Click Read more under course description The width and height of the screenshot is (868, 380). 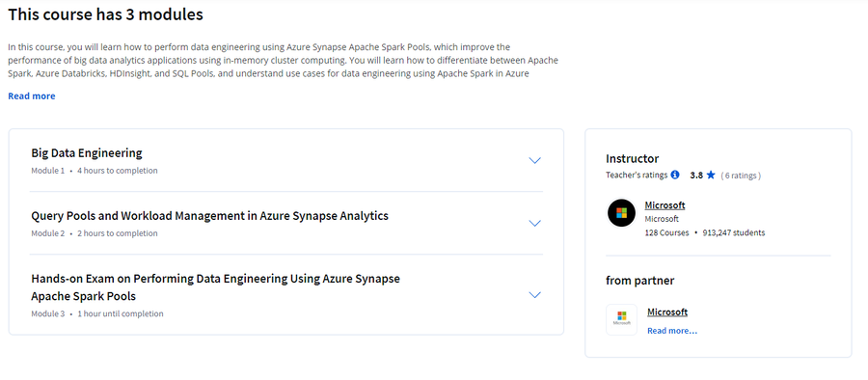pyautogui.click(x=32, y=95)
